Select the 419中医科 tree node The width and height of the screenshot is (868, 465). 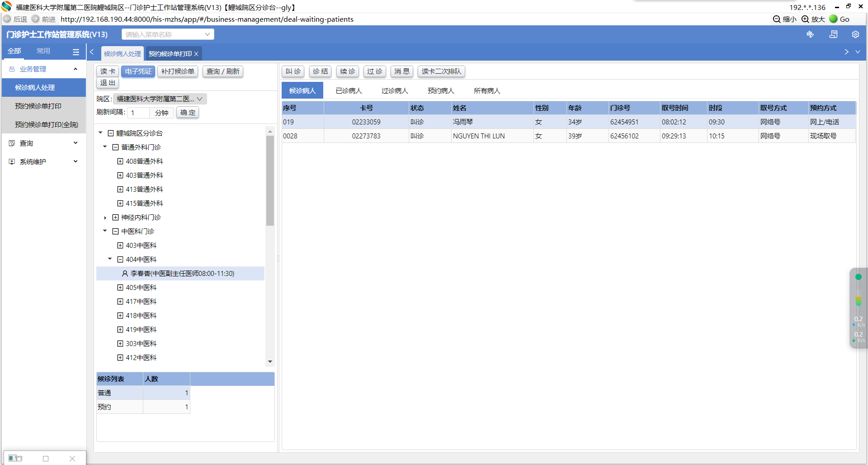pyautogui.click(x=141, y=330)
